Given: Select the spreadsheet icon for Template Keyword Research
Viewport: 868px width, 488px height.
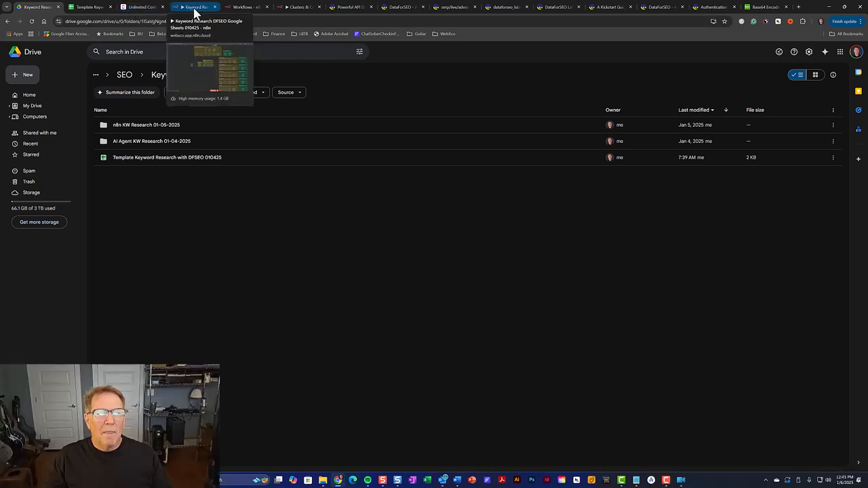Looking at the screenshot, I should [103, 157].
